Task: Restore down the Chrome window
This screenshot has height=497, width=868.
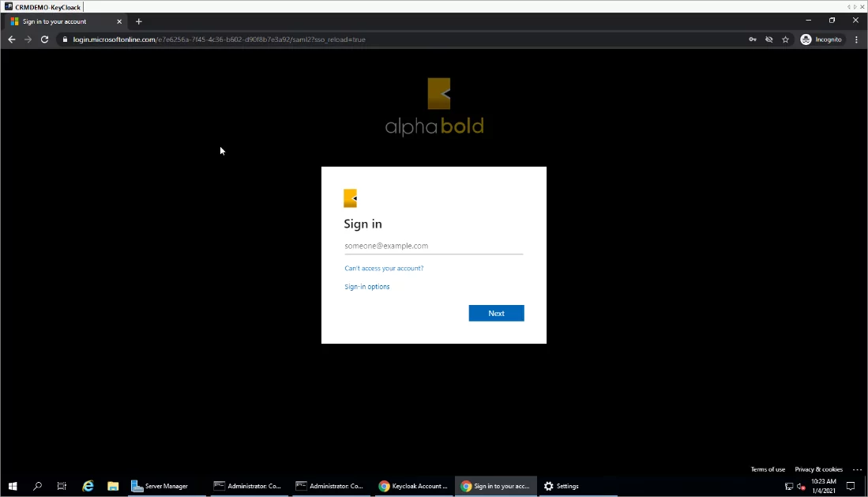Action: point(832,21)
